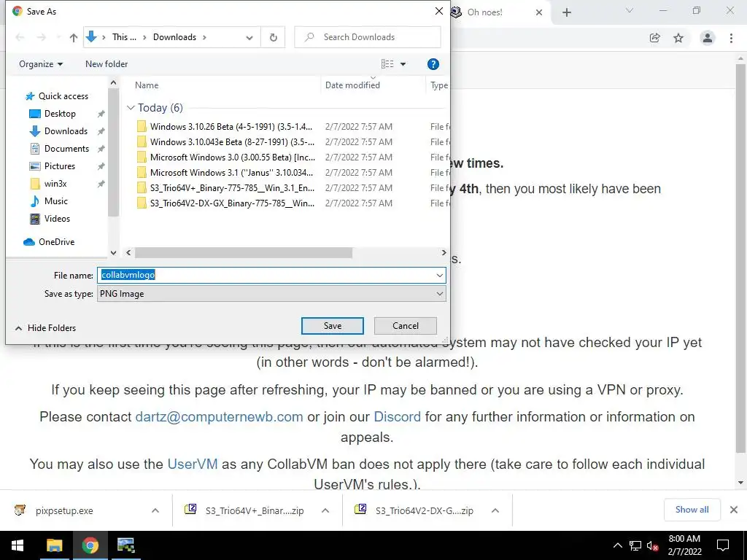Close the downloads bar
The height and width of the screenshot is (560, 747).
[734, 510]
